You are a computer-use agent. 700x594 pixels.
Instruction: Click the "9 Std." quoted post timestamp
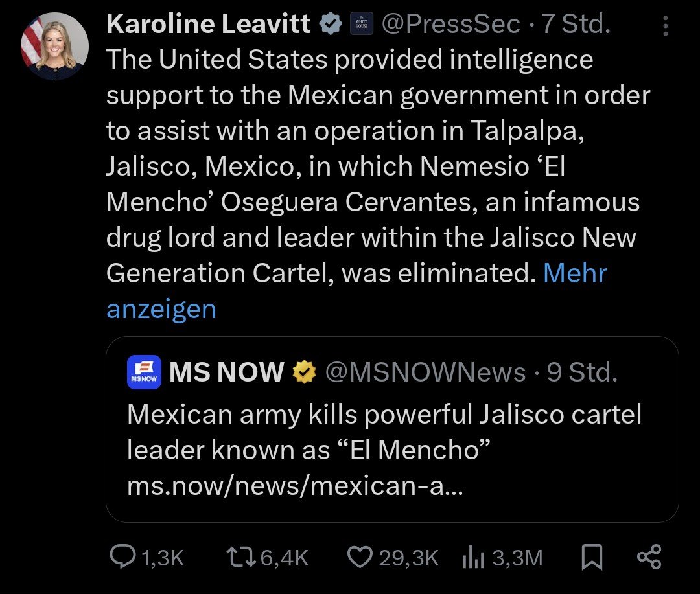click(582, 372)
